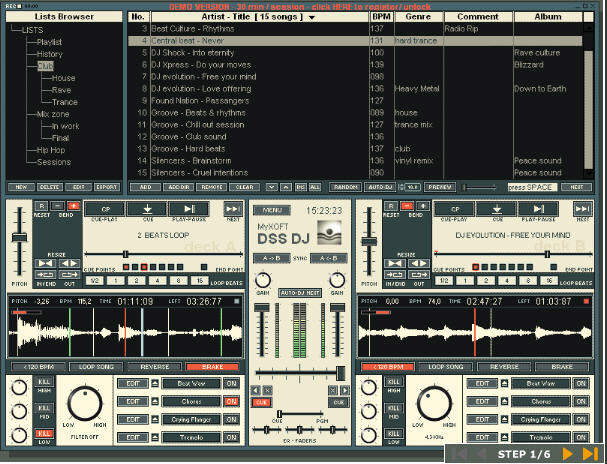Set Deck A loop OUT point
Screen dimensions: 607x464
click(69, 275)
